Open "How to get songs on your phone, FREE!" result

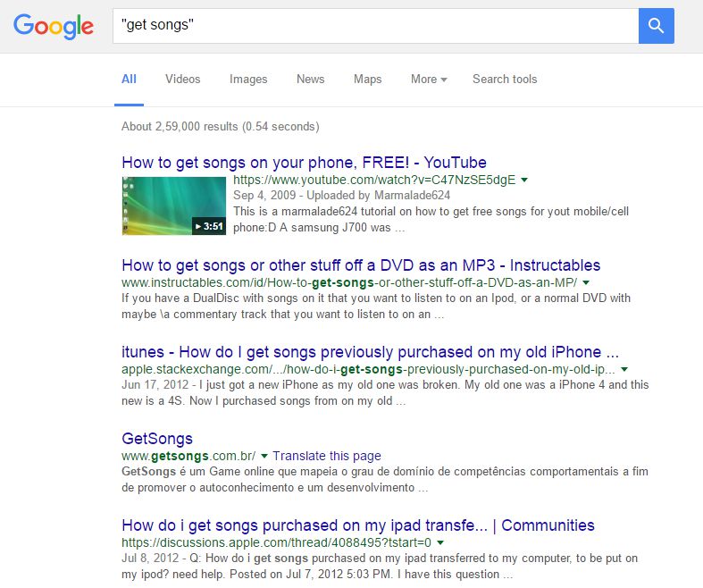[304, 163]
